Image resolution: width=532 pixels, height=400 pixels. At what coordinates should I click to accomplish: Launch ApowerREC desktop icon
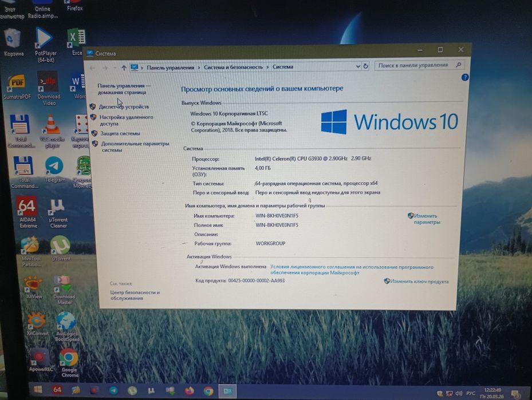(x=41, y=360)
